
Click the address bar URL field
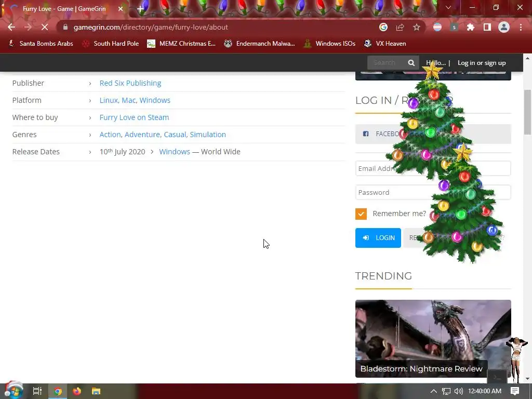(217, 27)
